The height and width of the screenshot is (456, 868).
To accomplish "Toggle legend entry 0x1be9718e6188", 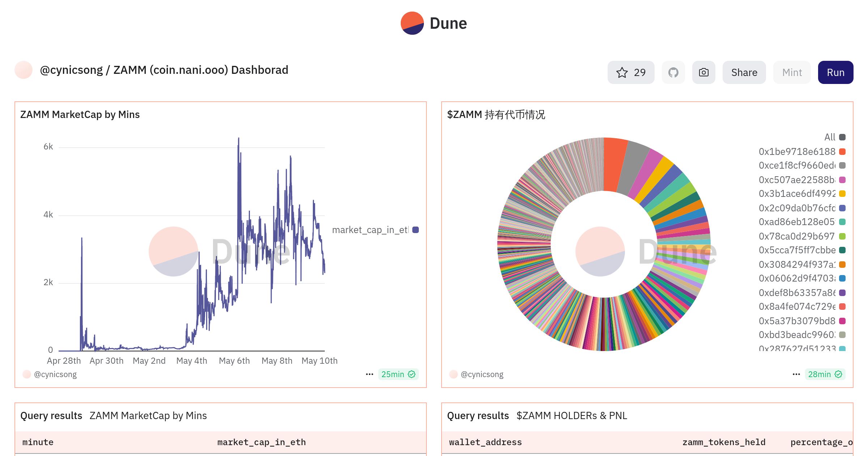I will 802,152.
